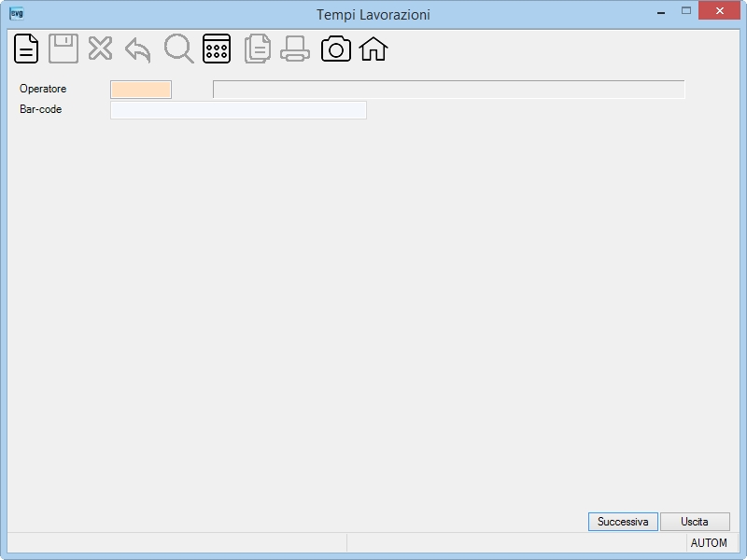Minimize the Tempi Lavorazioni window

(661, 12)
